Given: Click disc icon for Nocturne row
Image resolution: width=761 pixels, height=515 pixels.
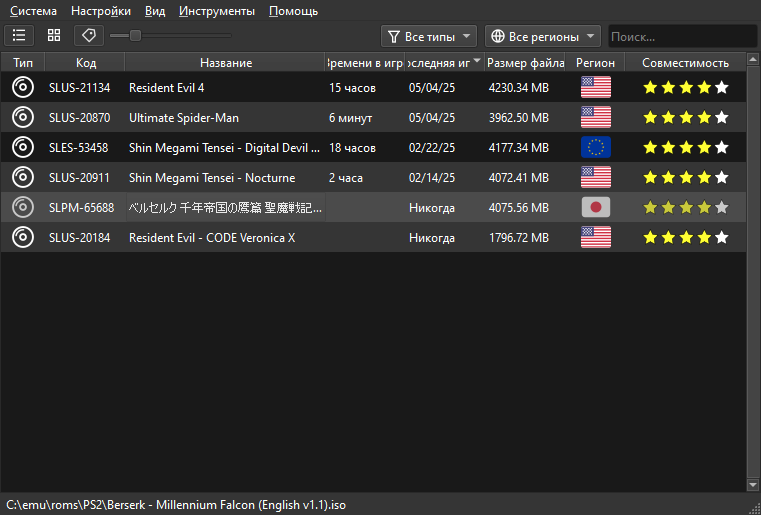Looking at the screenshot, I should tap(23, 177).
